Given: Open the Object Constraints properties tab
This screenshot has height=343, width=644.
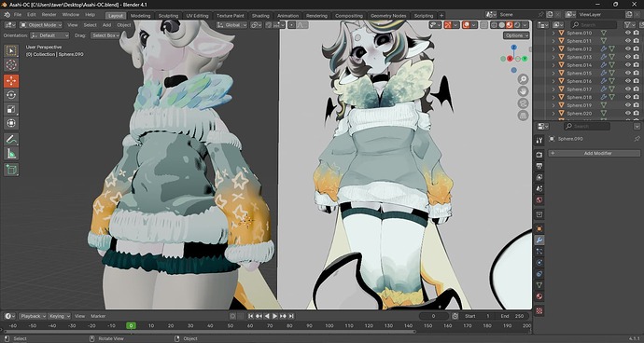Looking at the screenshot, I should click(x=539, y=274).
